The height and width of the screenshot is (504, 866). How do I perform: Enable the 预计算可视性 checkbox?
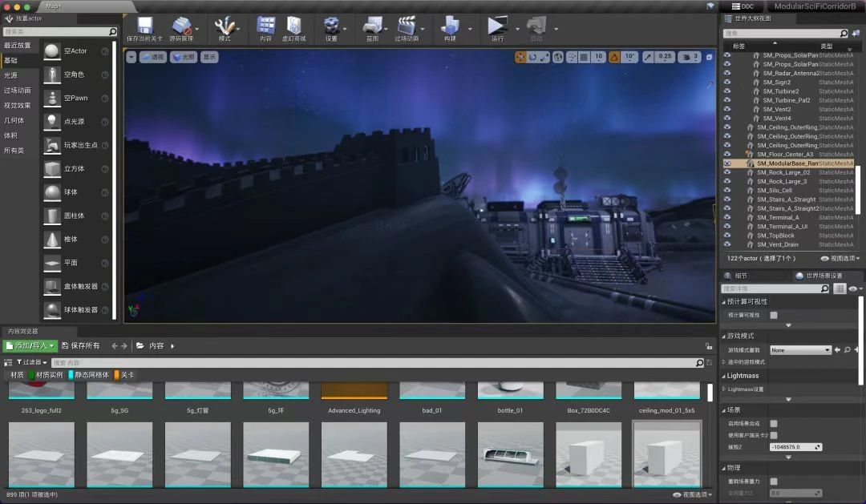pyautogui.click(x=774, y=315)
